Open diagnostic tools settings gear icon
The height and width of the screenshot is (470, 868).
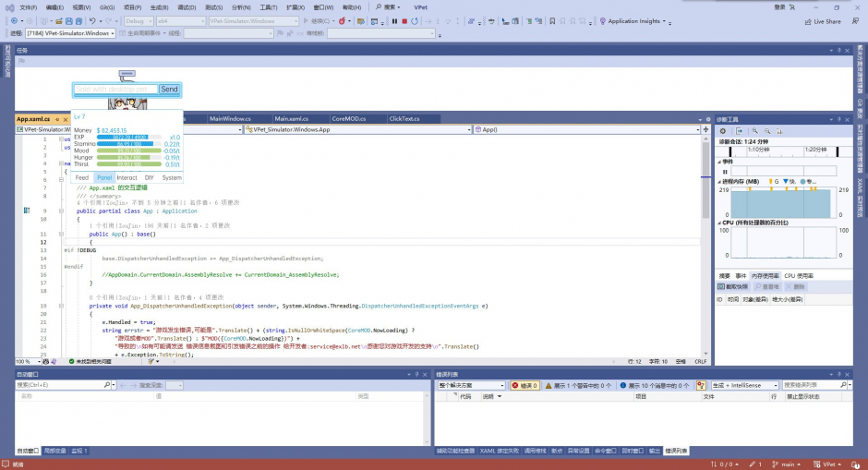(x=724, y=131)
